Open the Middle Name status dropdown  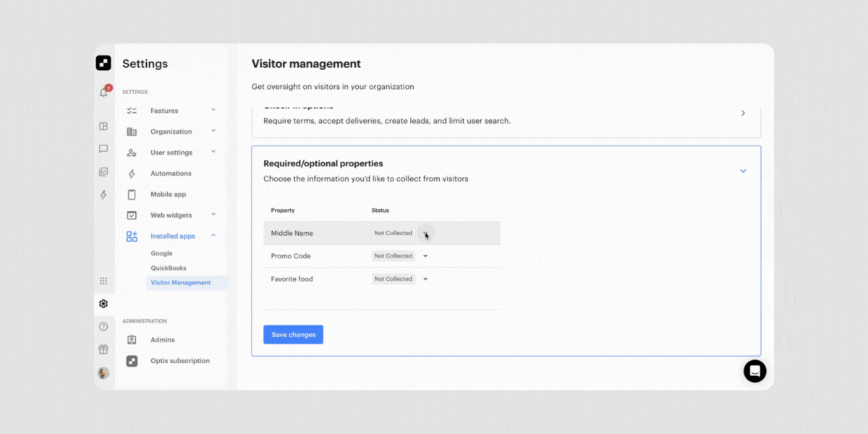click(x=425, y=233)
